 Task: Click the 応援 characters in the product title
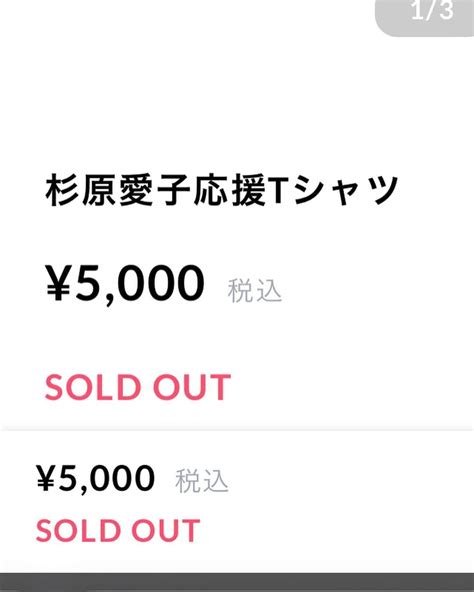pos(230,190)
